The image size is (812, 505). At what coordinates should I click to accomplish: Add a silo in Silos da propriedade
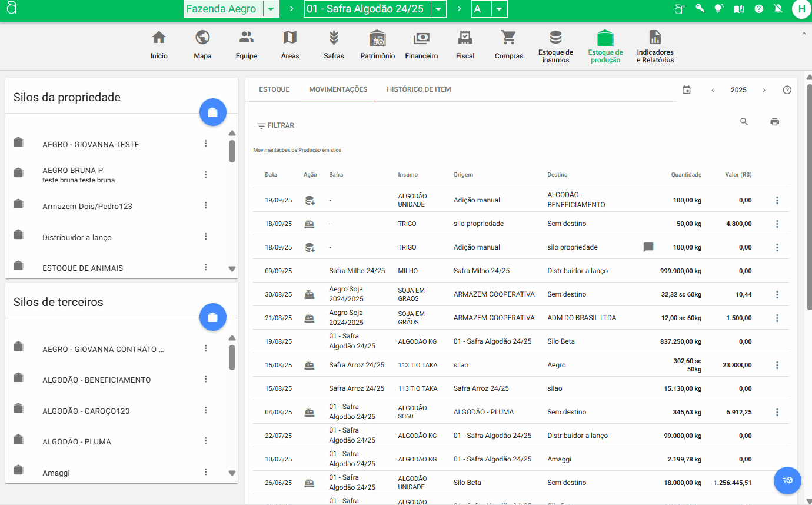point(213,112)
